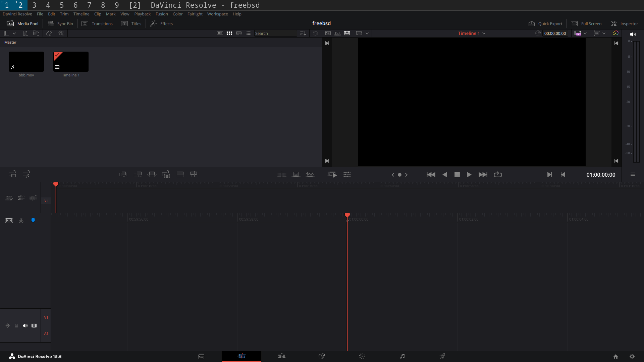The height and width of the screenshot is (362, 644).
Task: Open Project Settings gear icon
Action: (632, 357)
